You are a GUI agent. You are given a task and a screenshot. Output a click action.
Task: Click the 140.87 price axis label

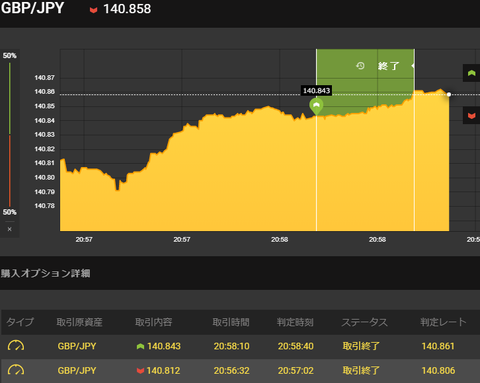click(x=44, y=78)
